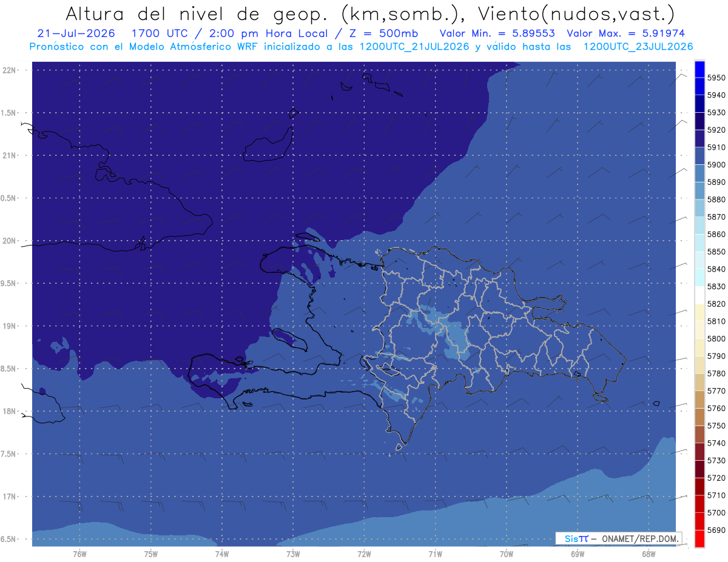Click the '5920' color bar value

(716, 130)
